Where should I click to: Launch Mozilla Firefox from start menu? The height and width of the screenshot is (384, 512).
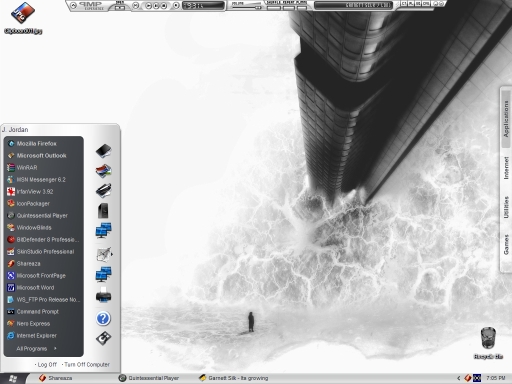click(x=37, y=144)
